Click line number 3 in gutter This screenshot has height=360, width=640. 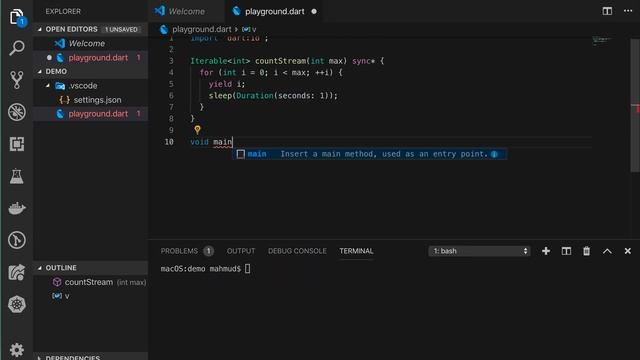171,61
